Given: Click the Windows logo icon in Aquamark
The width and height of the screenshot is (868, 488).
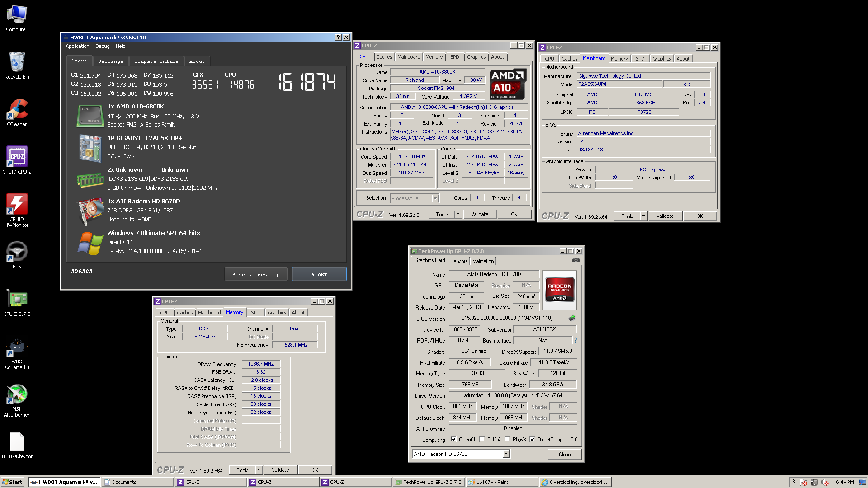Looking at the screenshot, I should click(90, 243).
